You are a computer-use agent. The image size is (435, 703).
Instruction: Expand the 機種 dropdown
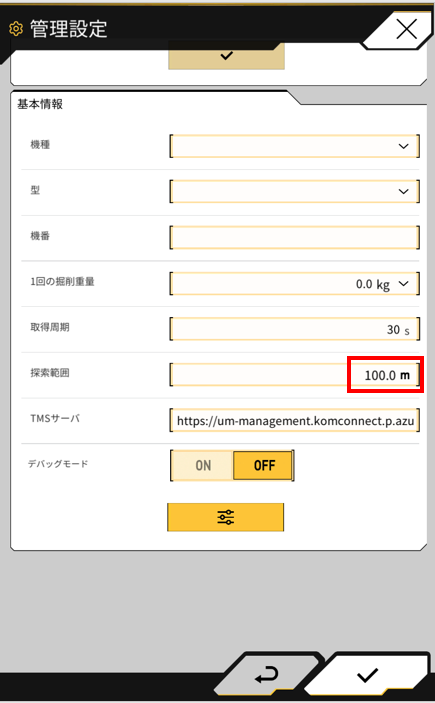tap(295, 146)
